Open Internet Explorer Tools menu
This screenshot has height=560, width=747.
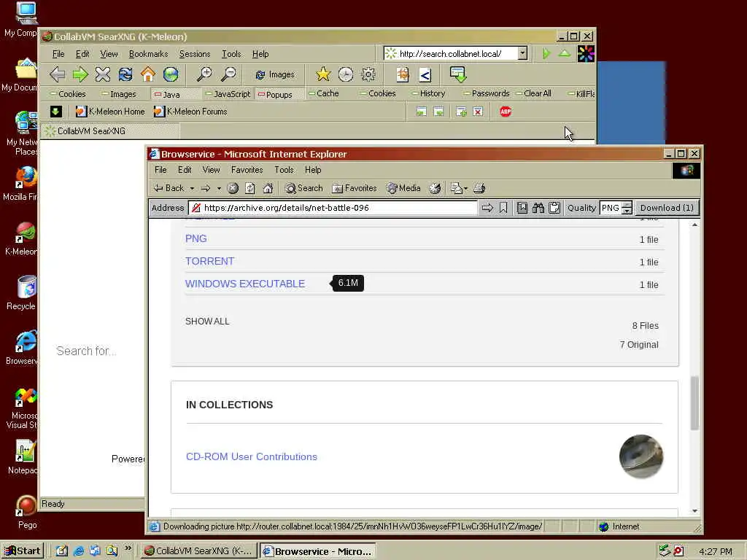click(x=284, y=169)
